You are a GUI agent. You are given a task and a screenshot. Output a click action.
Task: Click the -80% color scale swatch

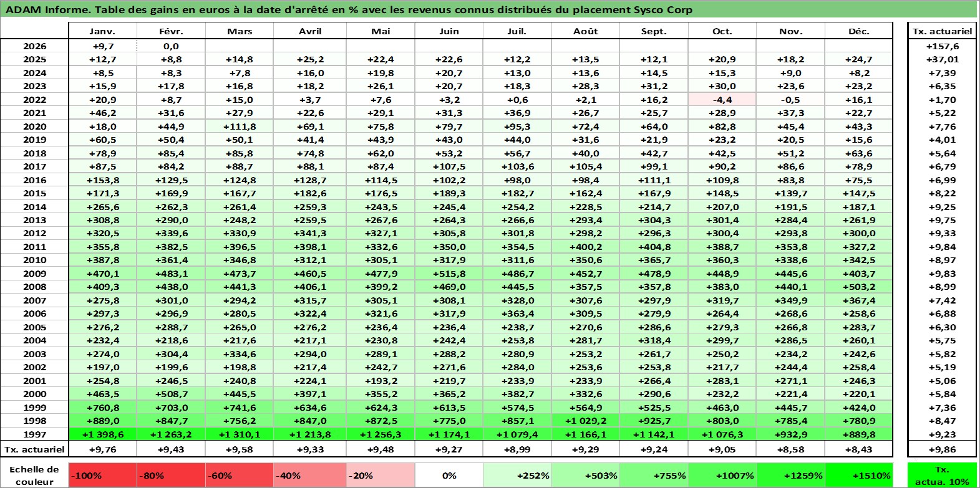click(x=172, y=475)
